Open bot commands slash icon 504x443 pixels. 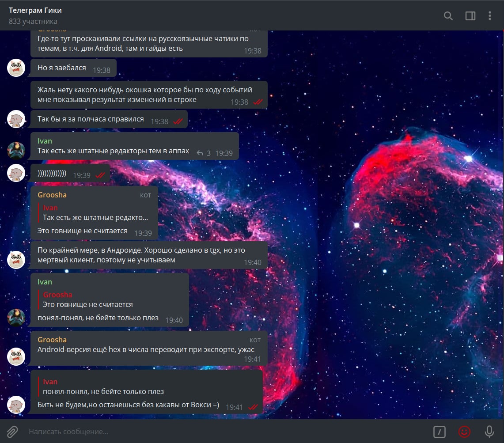pyautogui.click(x=439, y=432)
